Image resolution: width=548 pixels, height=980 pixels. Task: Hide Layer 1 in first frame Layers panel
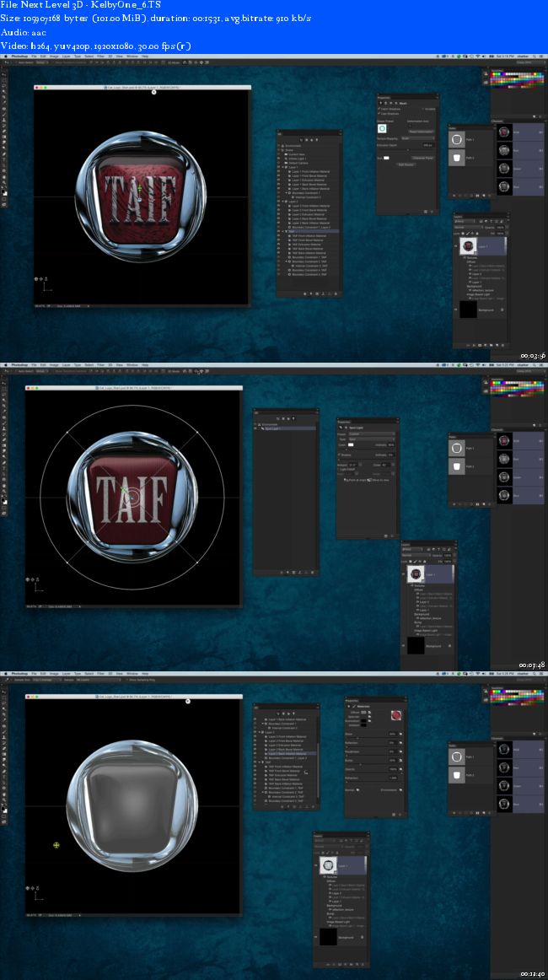click(457, 246)
